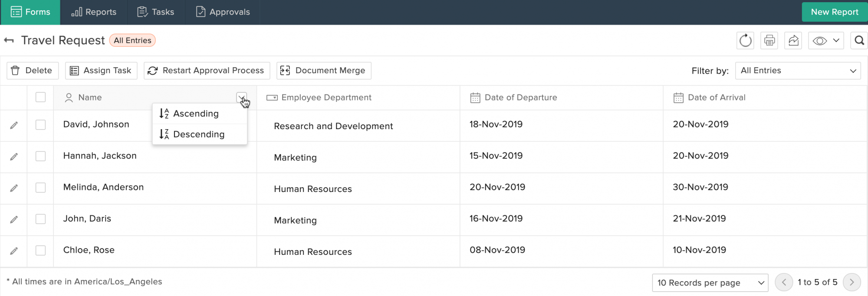The width and height of the screenshot is (868, 296).
Task: Click the New Report button
Action: pyautogui.click(x=835, y=12)
